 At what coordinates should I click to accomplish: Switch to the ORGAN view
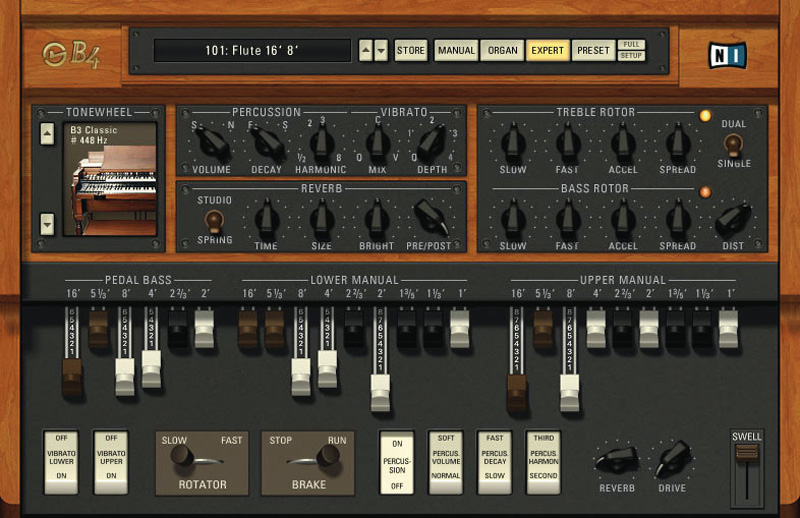click(503, 51)
